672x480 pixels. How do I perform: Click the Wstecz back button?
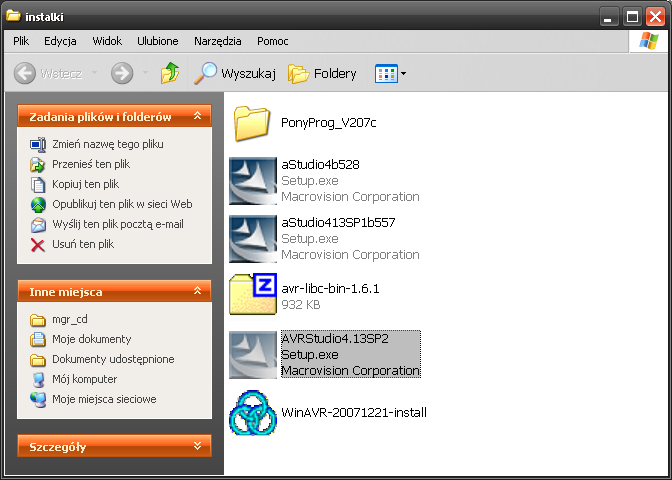coord(52,73)
